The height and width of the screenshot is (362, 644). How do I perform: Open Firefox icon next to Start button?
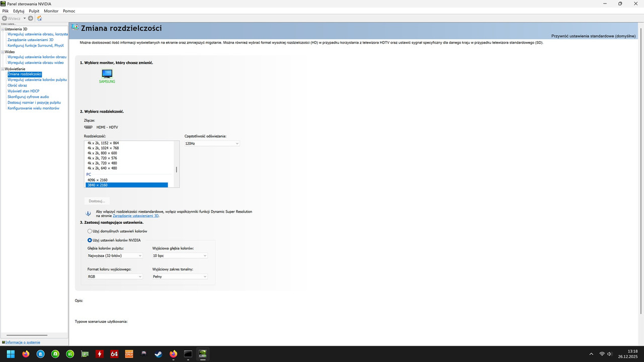click(x=26, y=354)
